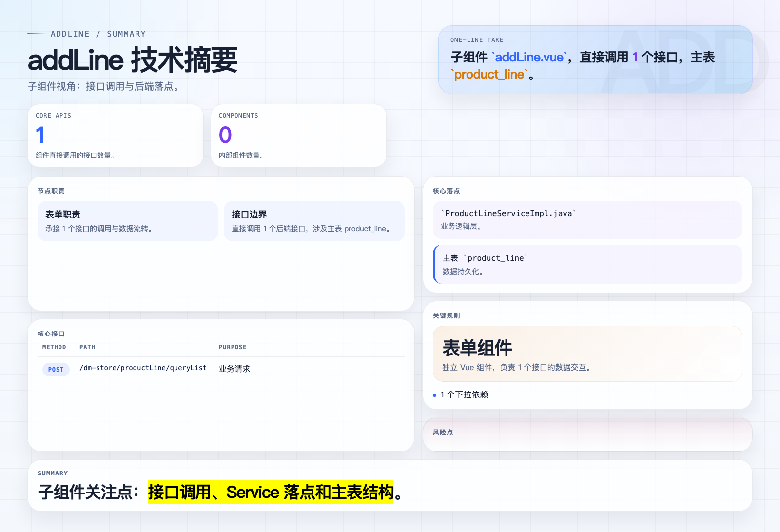Click the 业务请求 purpose cell
The image size is (780, 532).
[234, 369]
